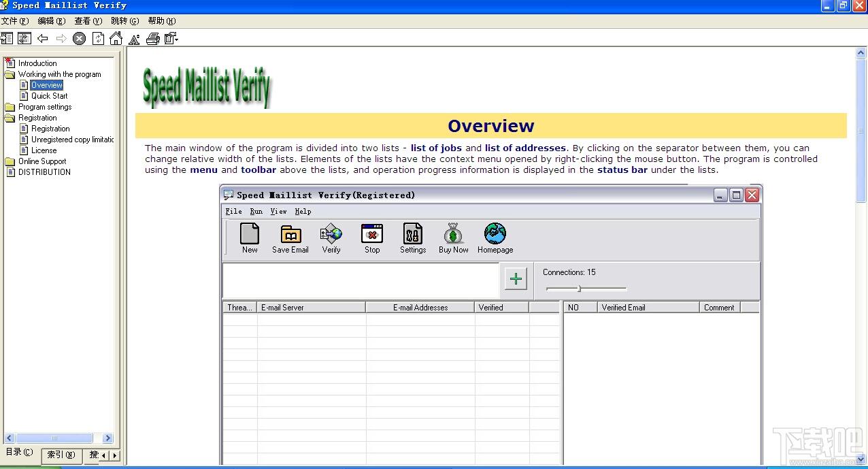Viewport: 868px width, 469px height.
Task: Open the 跳转(G) menu
Action: point(124,21)
